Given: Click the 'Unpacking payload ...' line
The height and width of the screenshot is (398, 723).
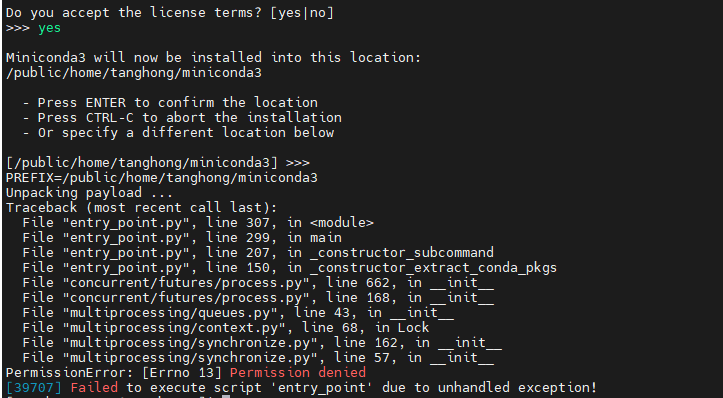Looking at the screenshot, I should [x=89, y=193].
